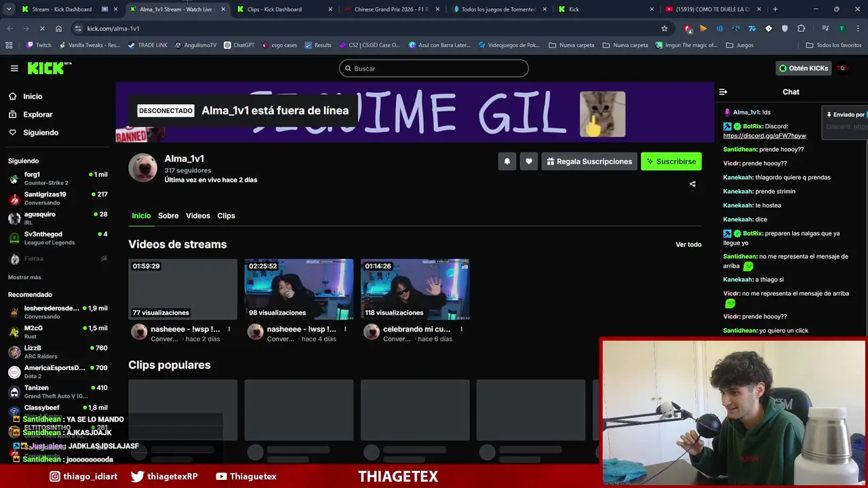The width and height of the screenshot is (868, 488).
Task: Open TRADE LINK bookmark
Action: tap(147, 45)
